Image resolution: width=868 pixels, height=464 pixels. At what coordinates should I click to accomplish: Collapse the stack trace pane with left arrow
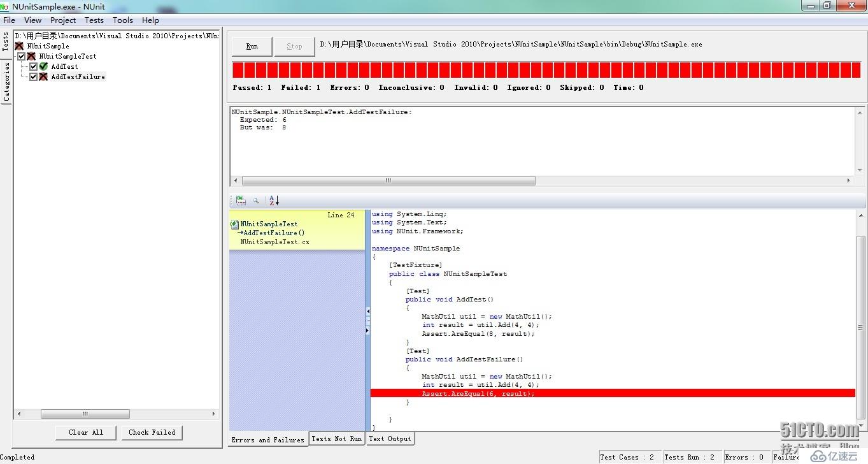coord(367,312)
